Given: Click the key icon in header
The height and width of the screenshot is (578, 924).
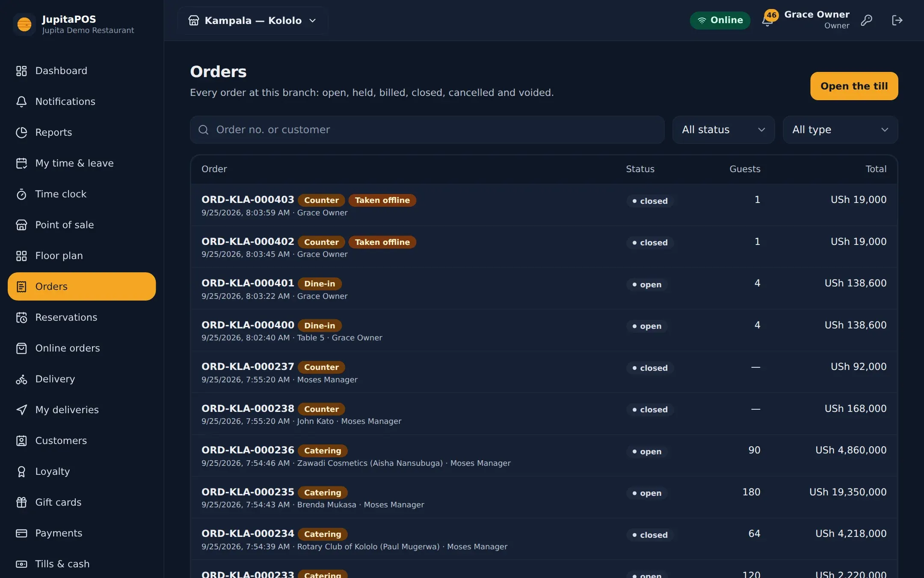Looking at the screenshot, I should coord(867,20).
